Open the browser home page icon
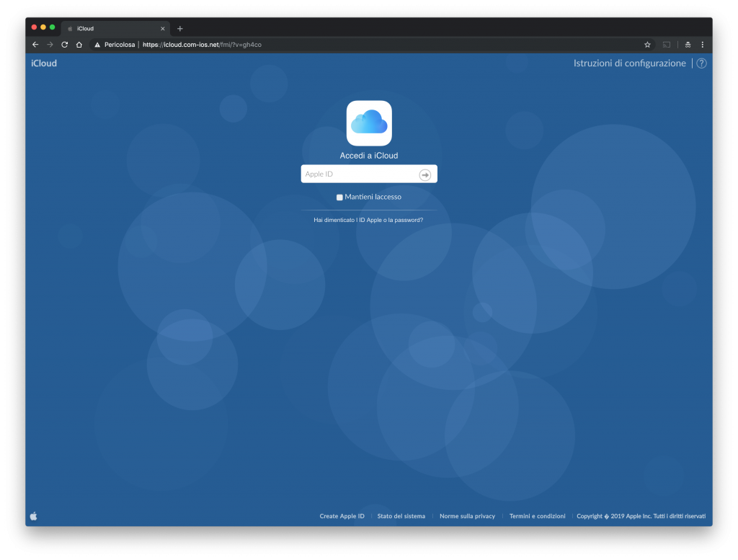 [79, 45]
